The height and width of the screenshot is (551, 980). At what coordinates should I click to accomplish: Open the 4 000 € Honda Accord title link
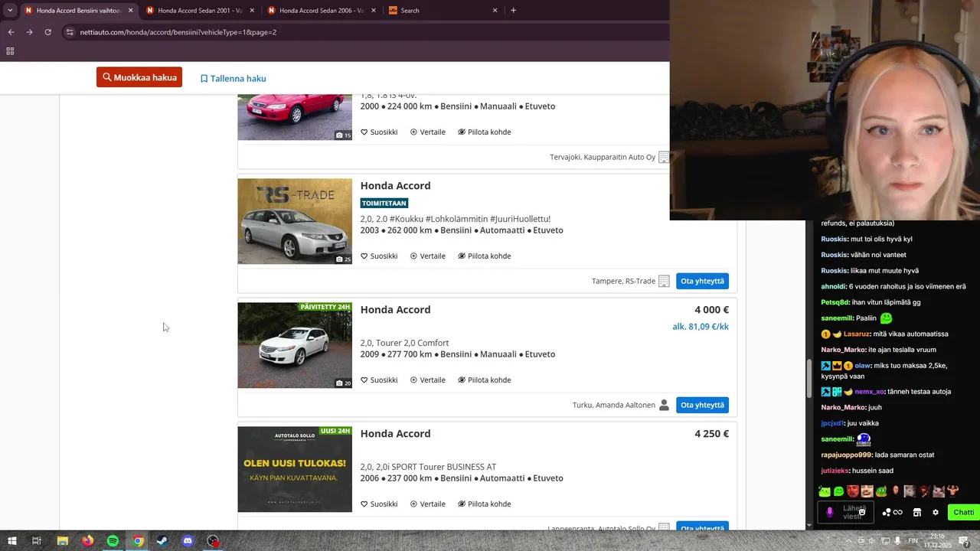[x=395, y=310]
